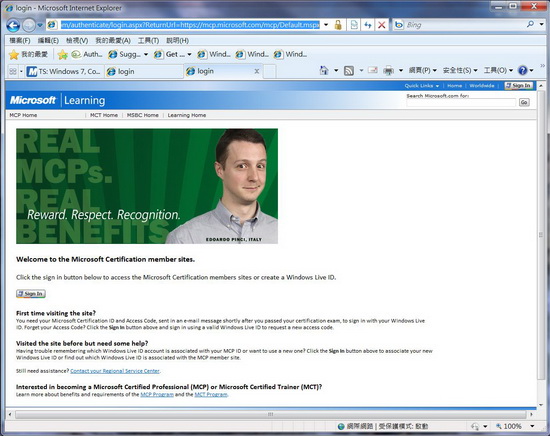Screen dimensions: 550x436
Task: Click the status bar internet zone globe
Action: click(341, 427)
